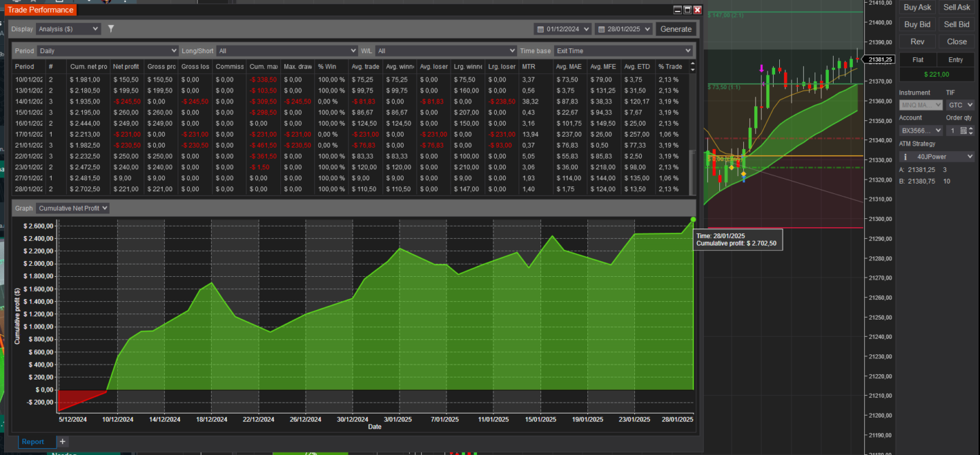Click the Sell Ask button

(x=957, y=7)
